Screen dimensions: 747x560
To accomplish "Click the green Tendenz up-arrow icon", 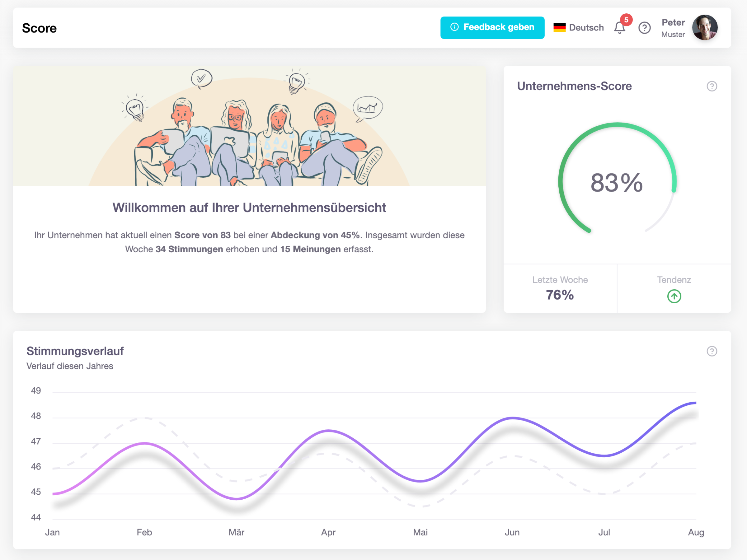I will click(x=674, y=296).
